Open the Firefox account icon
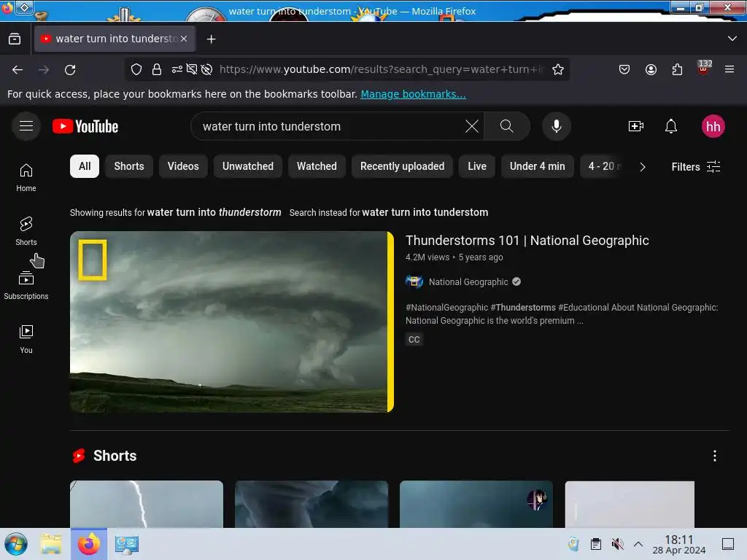Viewport: 747px width, 560px height. coord(651,69)
